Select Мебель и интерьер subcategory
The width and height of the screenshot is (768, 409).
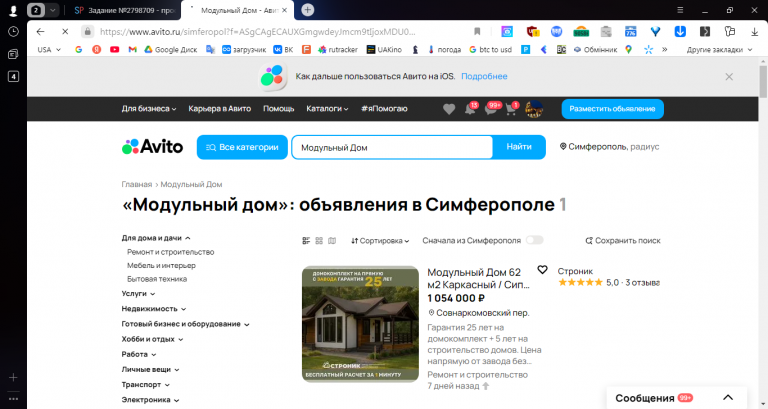click(x=161, y=265)
